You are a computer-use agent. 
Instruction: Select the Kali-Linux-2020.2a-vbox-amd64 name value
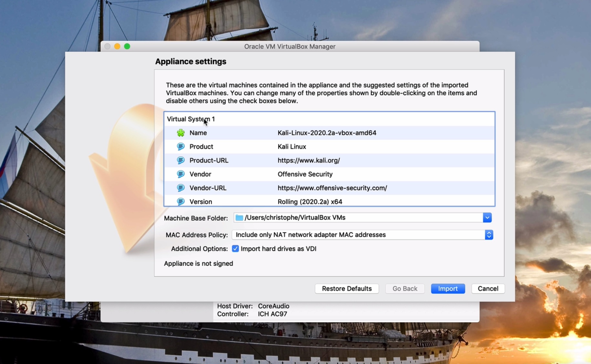click(327, 133)
